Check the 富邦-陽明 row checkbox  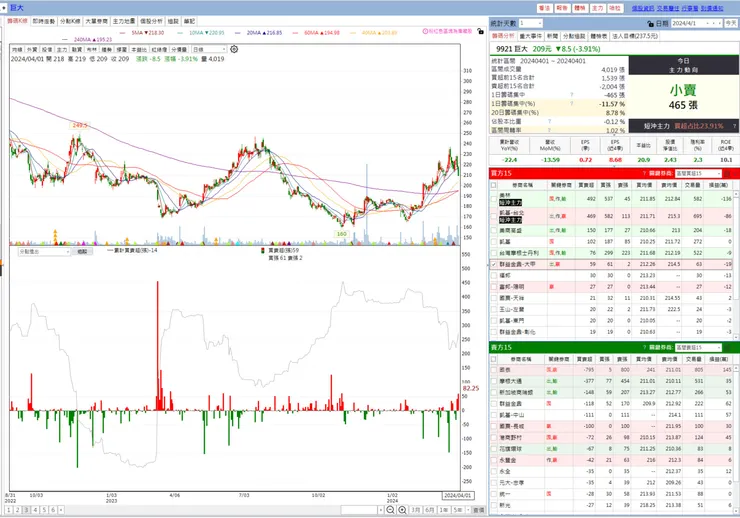(x=494, y=287)
